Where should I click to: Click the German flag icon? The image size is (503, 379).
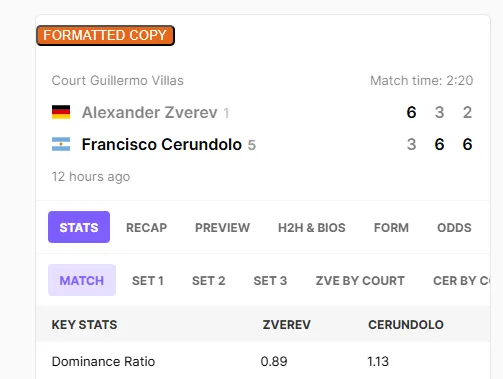click(61, 112)
